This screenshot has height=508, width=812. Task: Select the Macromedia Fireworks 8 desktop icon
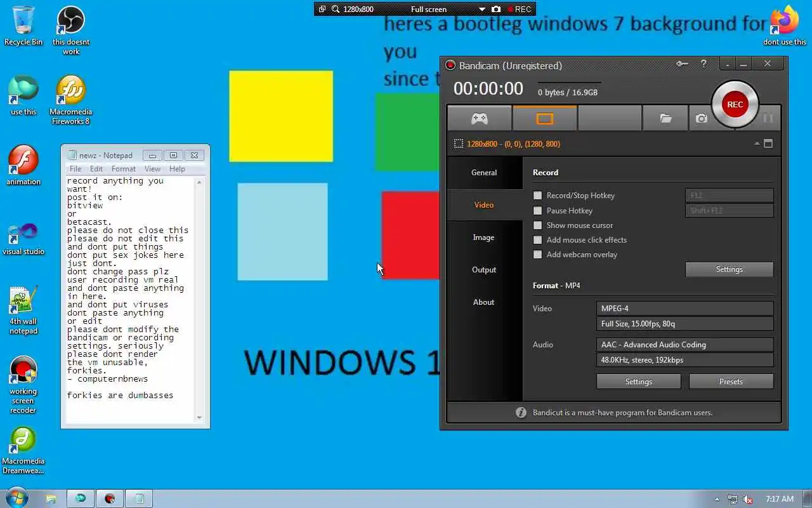click(70, 100)
